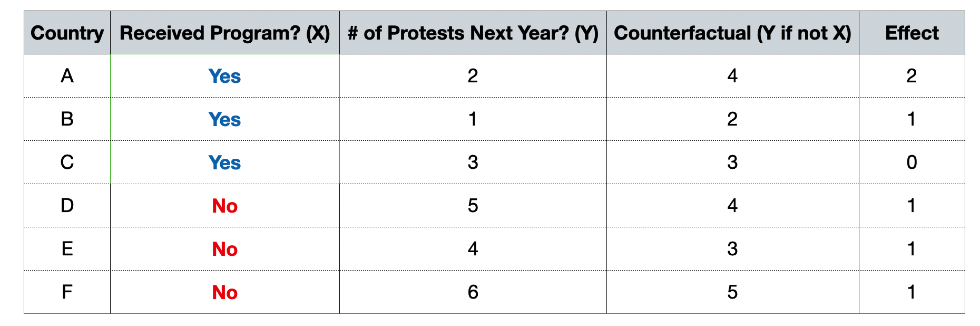Screen dimensions: 980x326
Task: Click the counterfactual value 2 for Country B
Action: [x=732, y=119]
